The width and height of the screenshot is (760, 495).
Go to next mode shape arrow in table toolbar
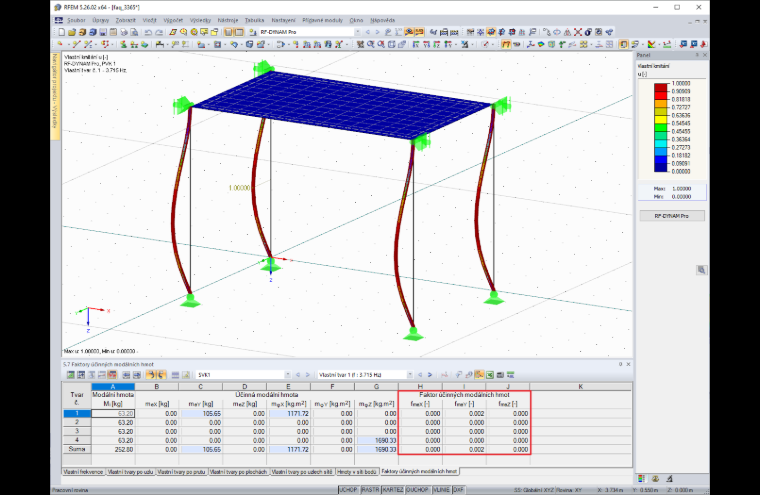click(x=430, y=375)
